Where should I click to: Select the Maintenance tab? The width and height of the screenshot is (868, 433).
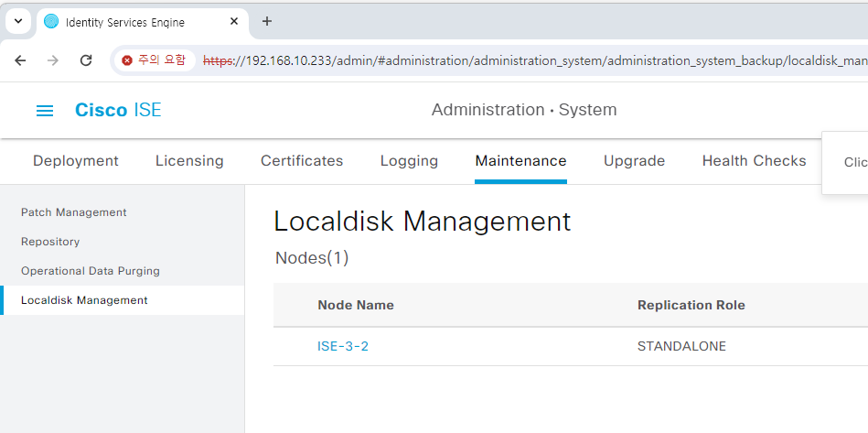click(521, 161)
